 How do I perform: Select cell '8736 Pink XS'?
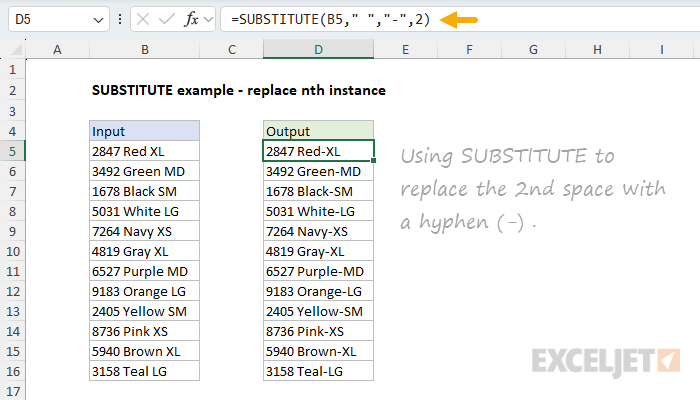(x=145, y=331)
